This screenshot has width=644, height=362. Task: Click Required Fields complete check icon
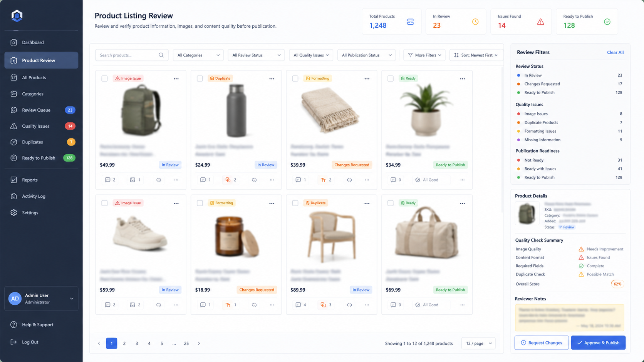click(581, 266)
